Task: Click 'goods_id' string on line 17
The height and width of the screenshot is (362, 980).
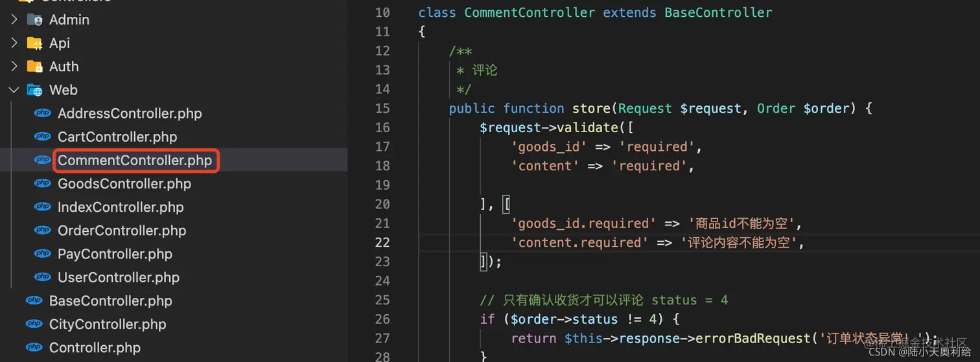Action: pos(548,146)
